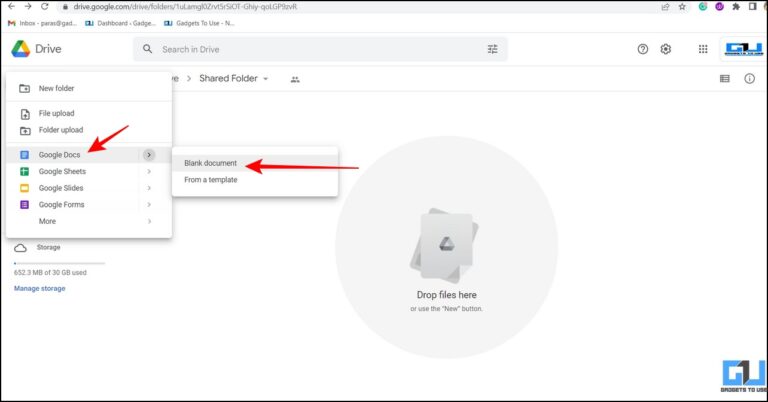Click the Google Docs blue icon

[24, 155]
